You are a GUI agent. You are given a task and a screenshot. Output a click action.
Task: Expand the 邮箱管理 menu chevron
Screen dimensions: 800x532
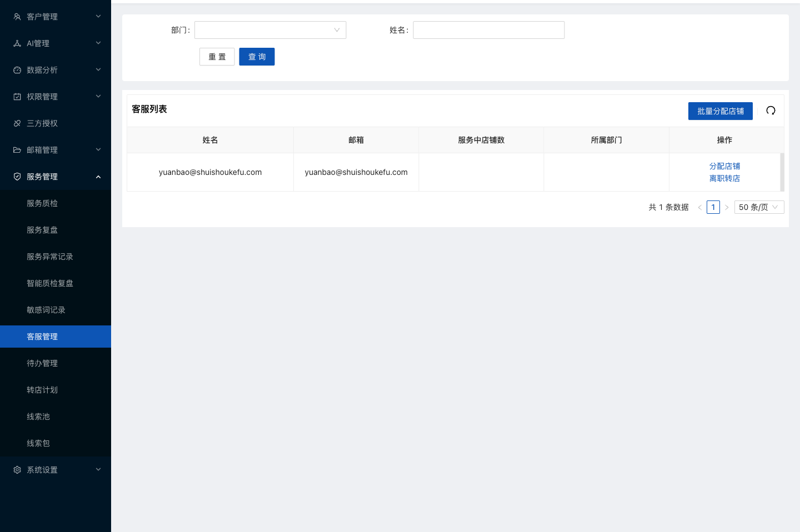(x=98, y=150)
